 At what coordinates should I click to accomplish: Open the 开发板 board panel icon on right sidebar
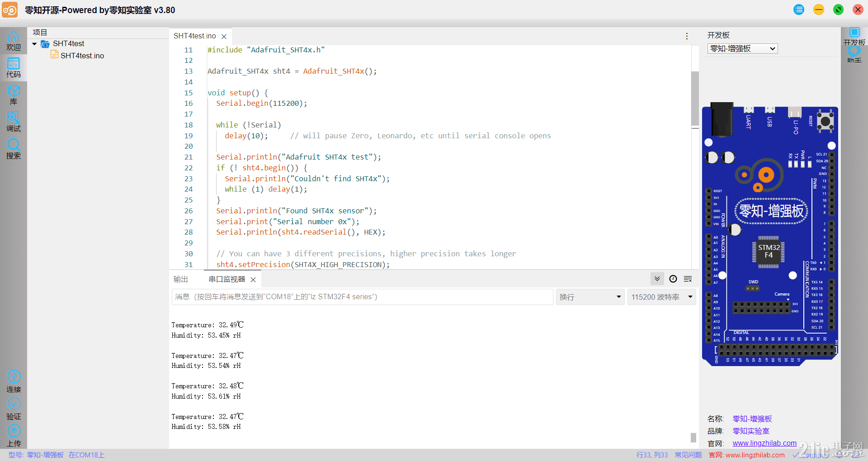[854, 37]
